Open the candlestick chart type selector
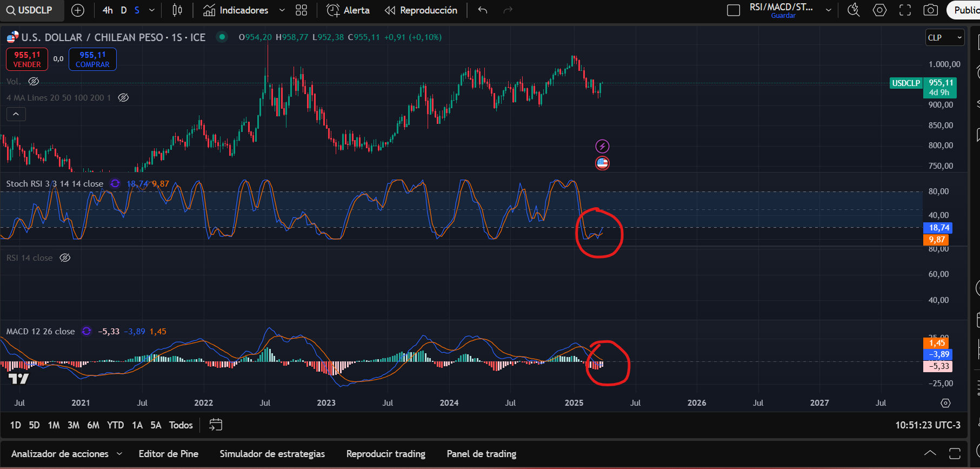This screenshot has height=469, width=980. pyautogui.click(x=177, y=10)
